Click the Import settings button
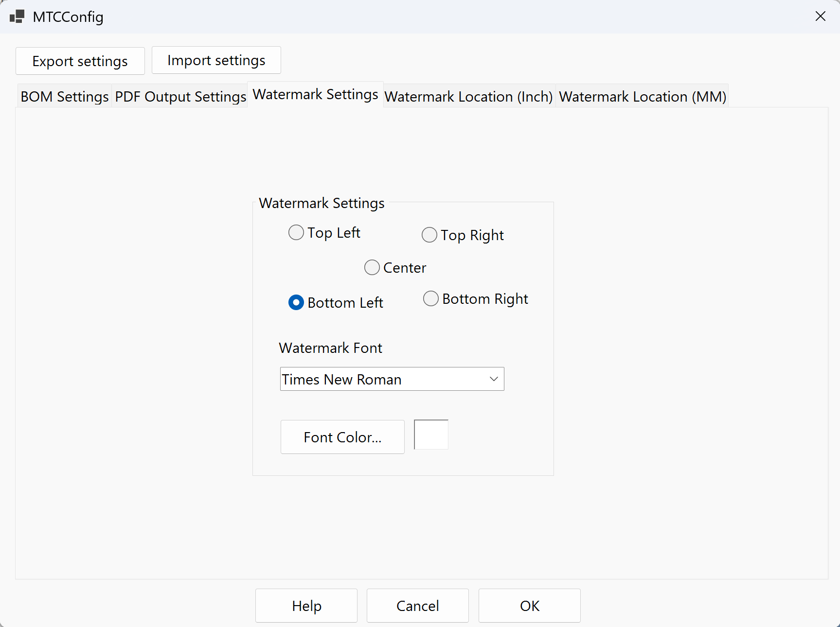Viewport: 840px width, 627px height. click(216, 60)
